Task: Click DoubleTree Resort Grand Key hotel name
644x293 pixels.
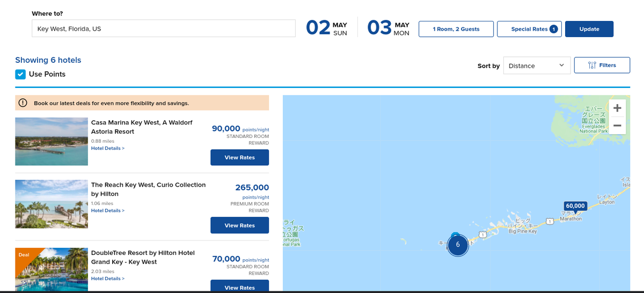Action: point(143,257)
